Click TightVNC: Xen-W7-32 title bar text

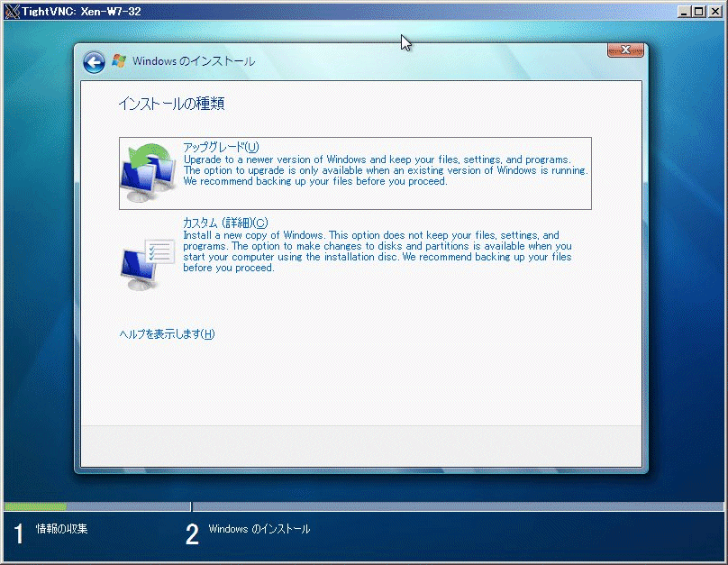coord(81,12)
